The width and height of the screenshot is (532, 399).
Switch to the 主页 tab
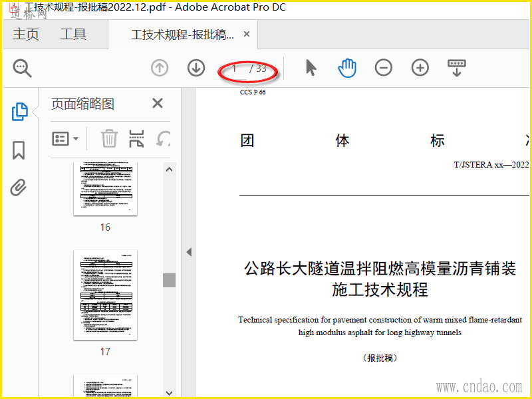[26, 35]
